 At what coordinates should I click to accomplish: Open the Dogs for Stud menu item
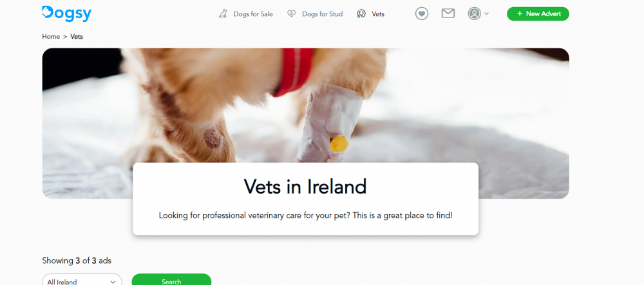(315, 14)
